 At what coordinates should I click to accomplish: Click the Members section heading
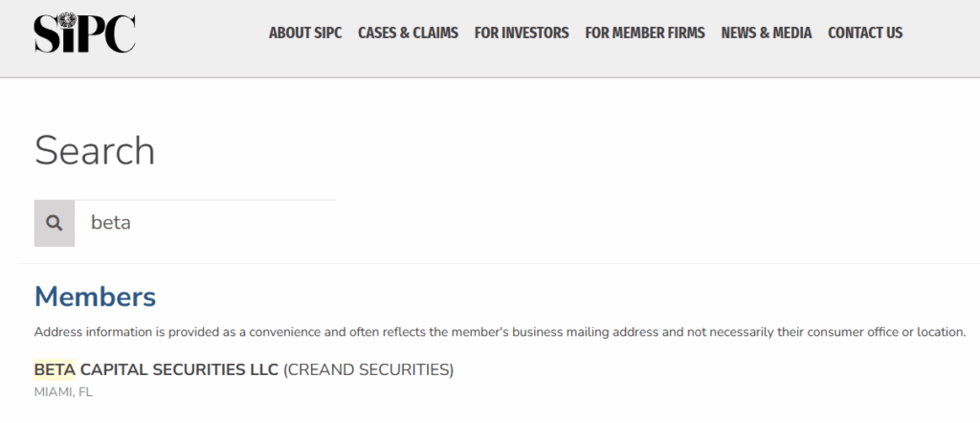(95, 297)
